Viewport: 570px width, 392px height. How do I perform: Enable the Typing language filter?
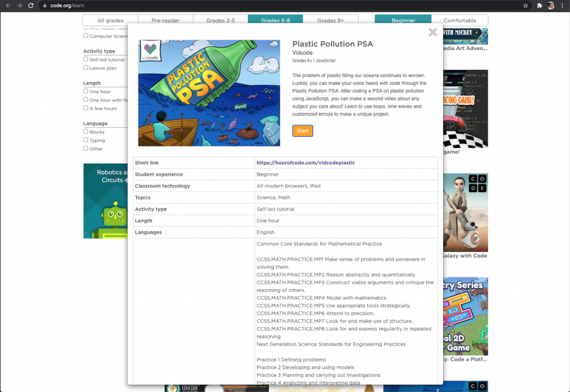tap(86, 140)
